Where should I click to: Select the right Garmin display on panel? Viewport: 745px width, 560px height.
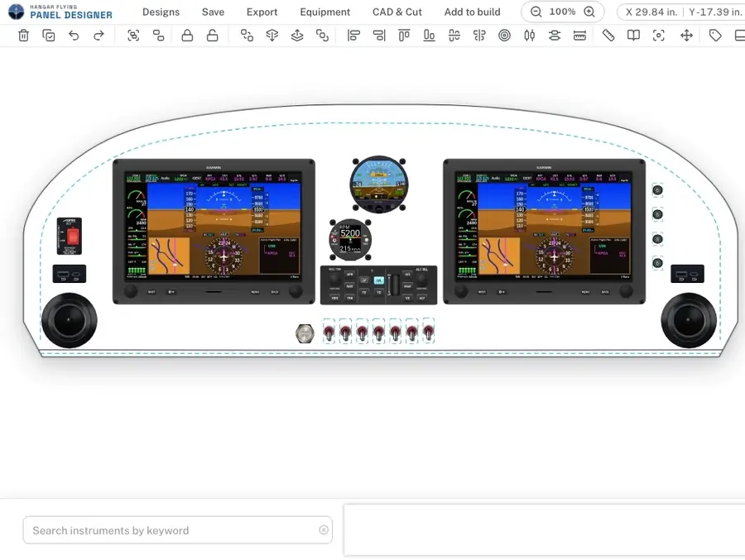pyautogui.click(x=544, y=232)
